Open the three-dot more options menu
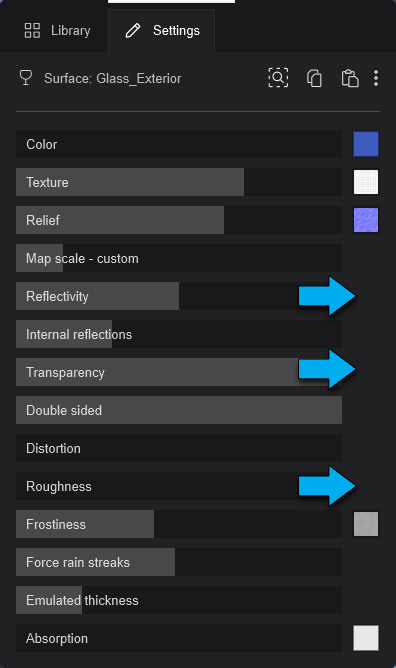 376,78
